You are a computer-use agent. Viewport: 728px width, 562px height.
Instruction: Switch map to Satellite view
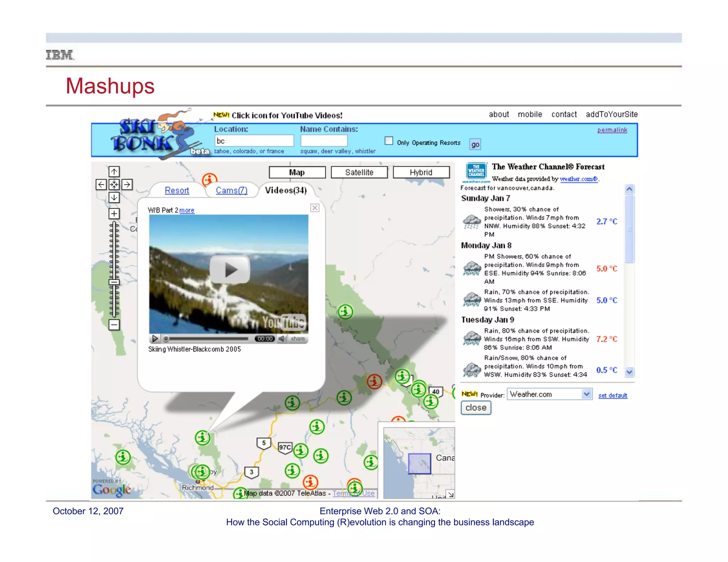pos(359,172)
